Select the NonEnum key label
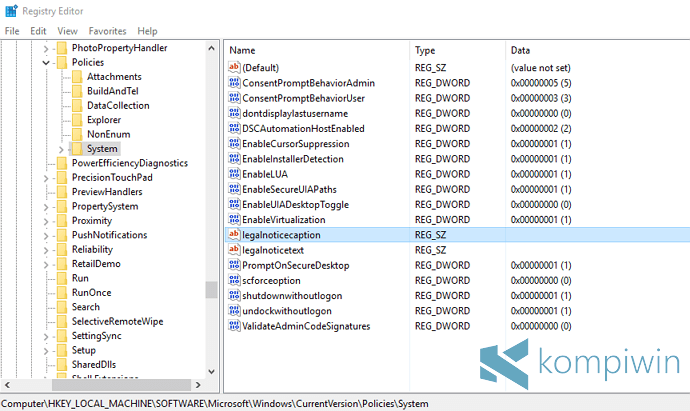The height and width of the screenshot is (411, 690). pos(108,134)
